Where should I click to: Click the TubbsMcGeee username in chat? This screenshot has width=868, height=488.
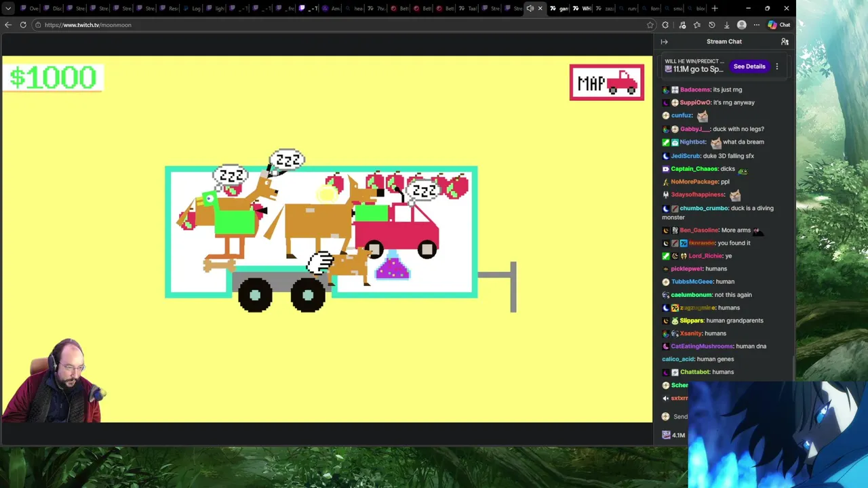pos(692,282)
